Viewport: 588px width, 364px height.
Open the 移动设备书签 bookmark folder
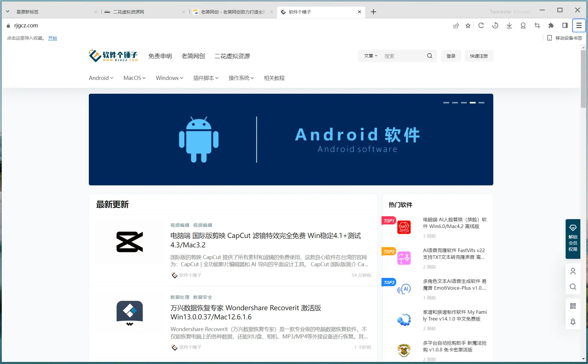coord(564,38)
